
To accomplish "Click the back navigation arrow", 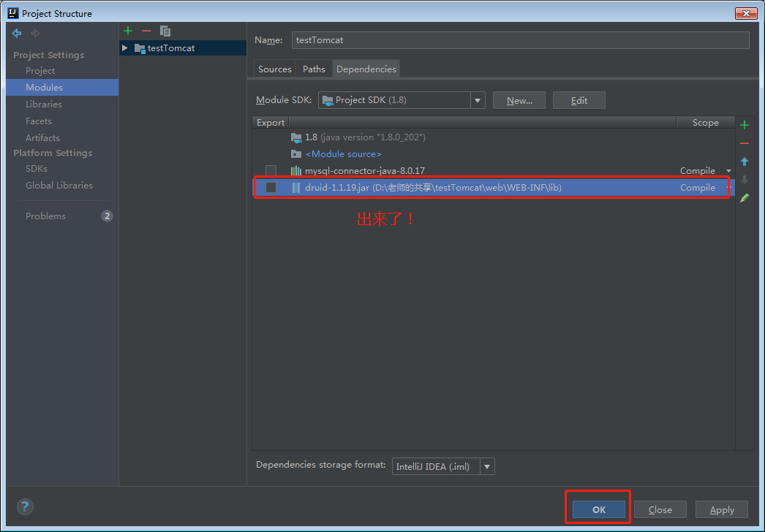I will (x=17, y=33).
